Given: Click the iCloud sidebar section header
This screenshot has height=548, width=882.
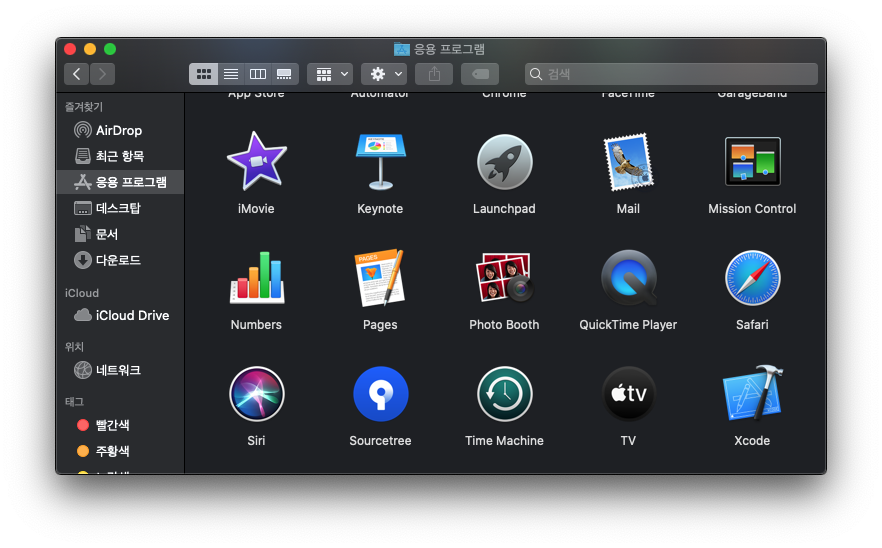Looking at the screenshot, I should click(82, 293).
